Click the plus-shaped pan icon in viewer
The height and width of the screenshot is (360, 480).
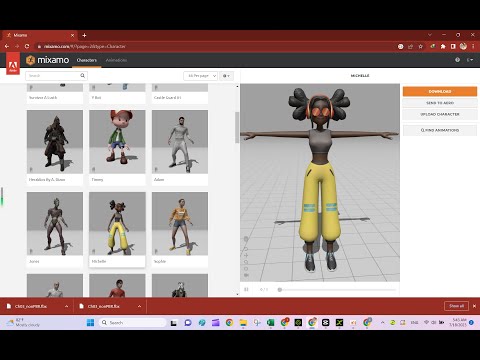(246, 255)
